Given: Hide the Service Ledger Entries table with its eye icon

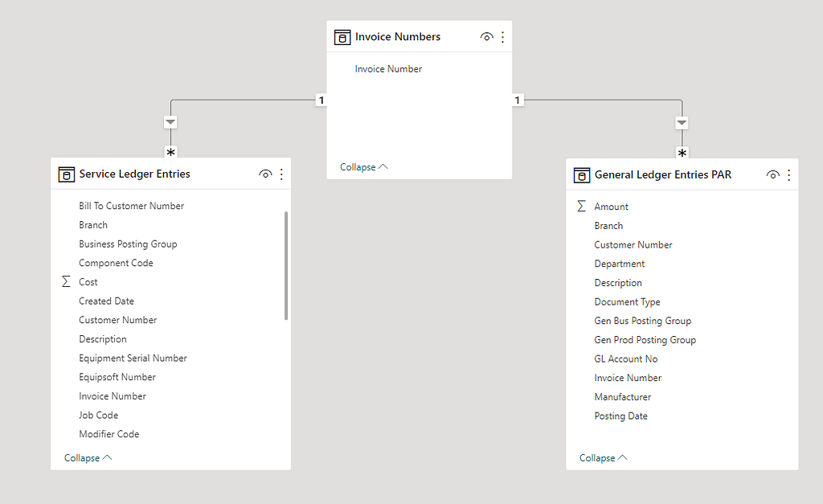Looking at the screenshot, I should (265, 174).
